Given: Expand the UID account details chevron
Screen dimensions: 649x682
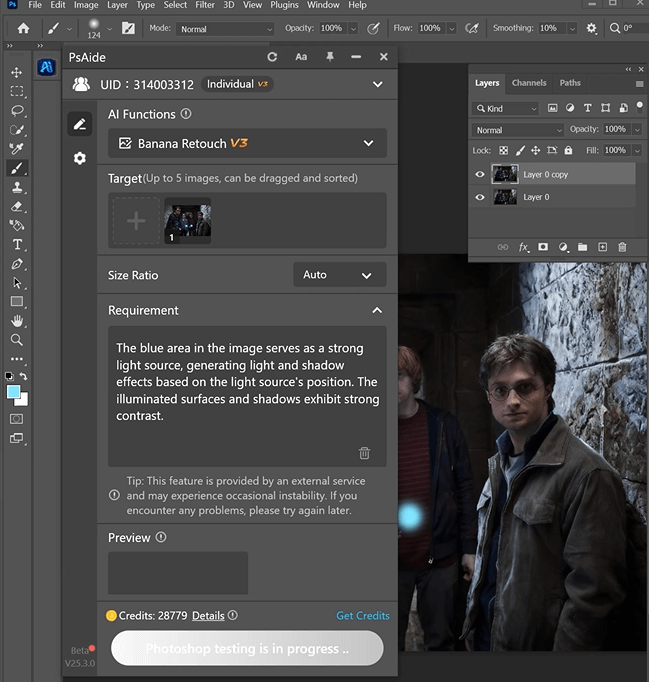Looking at the screenshot, I should (378, 84).
